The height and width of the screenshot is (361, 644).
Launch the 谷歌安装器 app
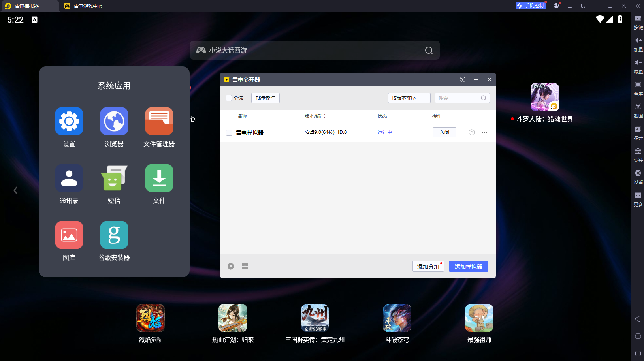coord(114,235)
